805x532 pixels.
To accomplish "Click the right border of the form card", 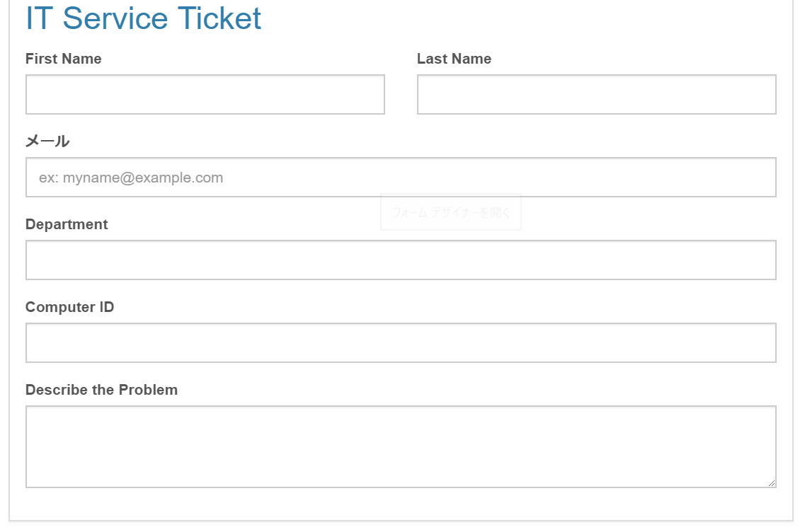I will click(793, 257).
